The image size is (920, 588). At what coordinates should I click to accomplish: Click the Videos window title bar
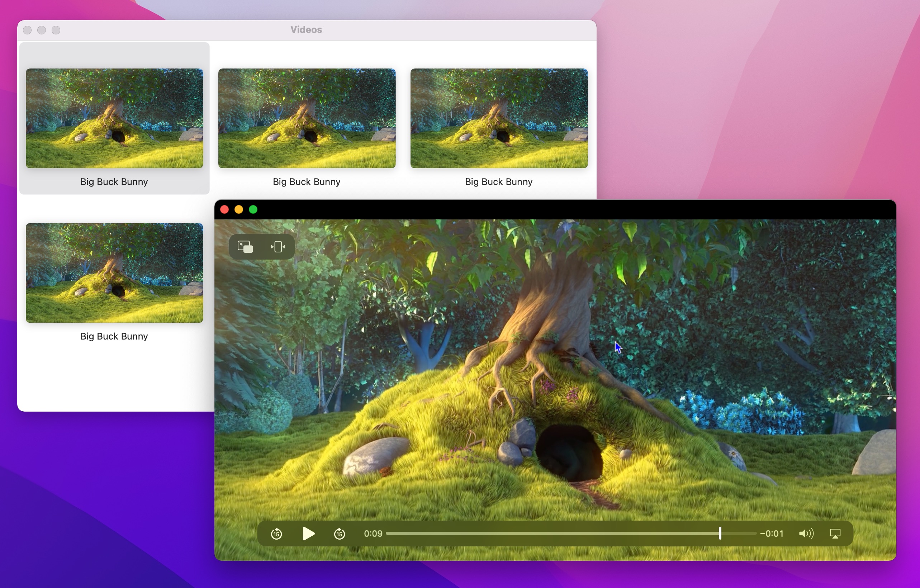coord(306,30)
